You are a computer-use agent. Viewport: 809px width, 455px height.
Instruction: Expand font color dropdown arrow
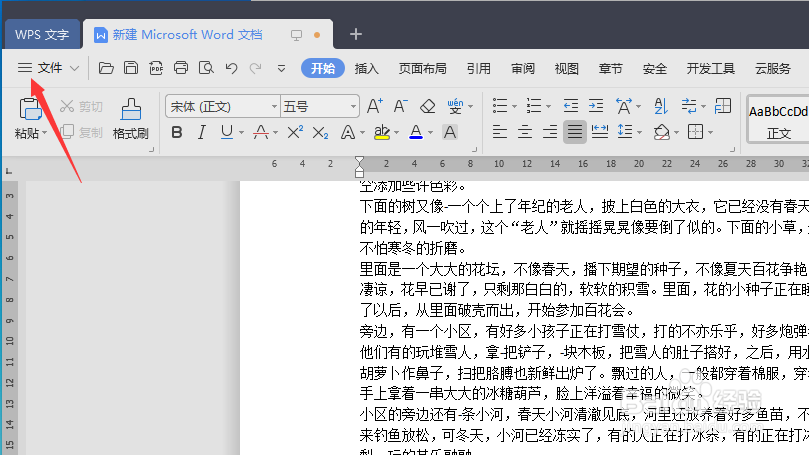(x=430, y=133)
